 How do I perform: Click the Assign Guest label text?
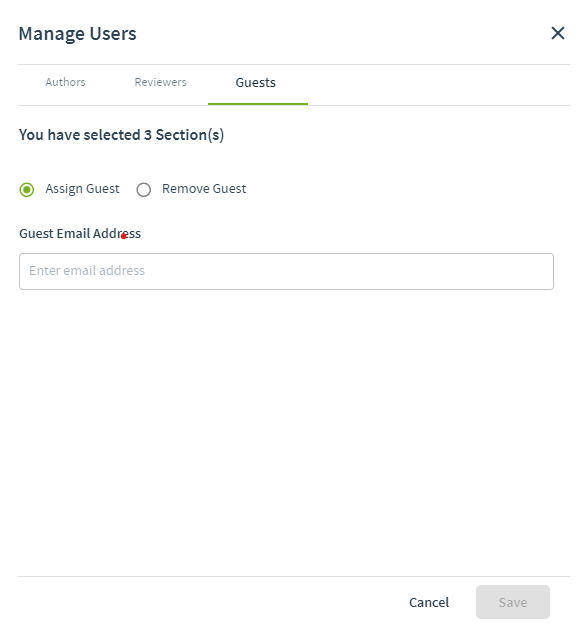pyautogui.click(x=82, y=189)
